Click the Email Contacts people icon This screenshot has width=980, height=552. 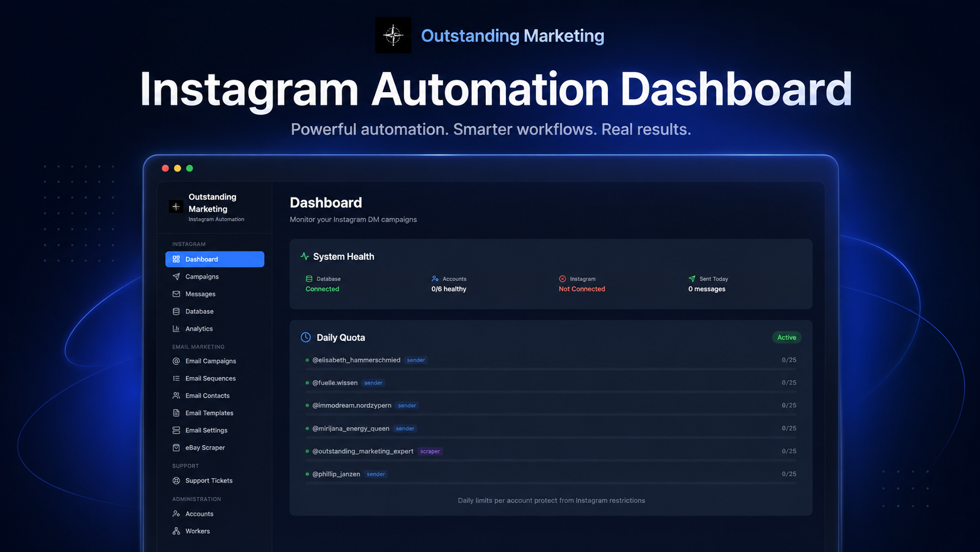[x=176, y=395]
